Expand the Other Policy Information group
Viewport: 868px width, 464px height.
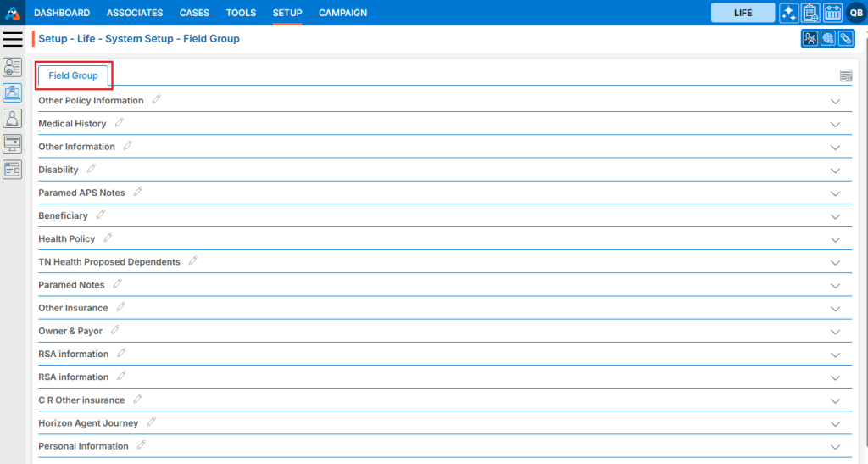point(835,101)
